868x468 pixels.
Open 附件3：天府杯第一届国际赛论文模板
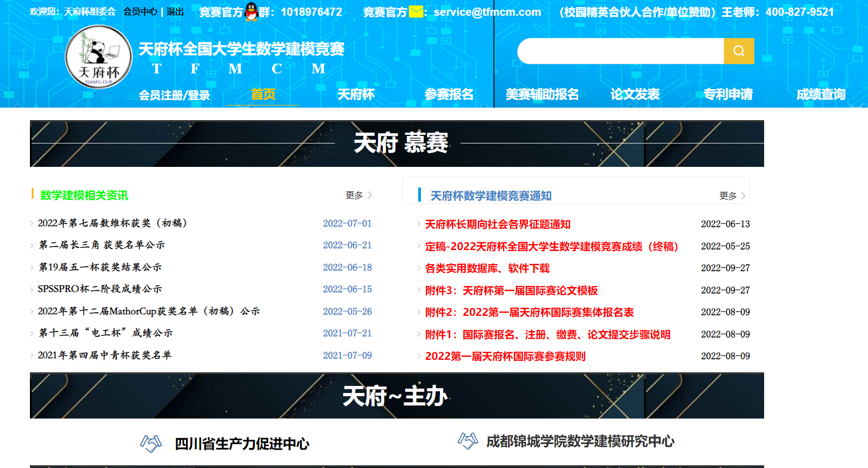(x=511, y=291)
